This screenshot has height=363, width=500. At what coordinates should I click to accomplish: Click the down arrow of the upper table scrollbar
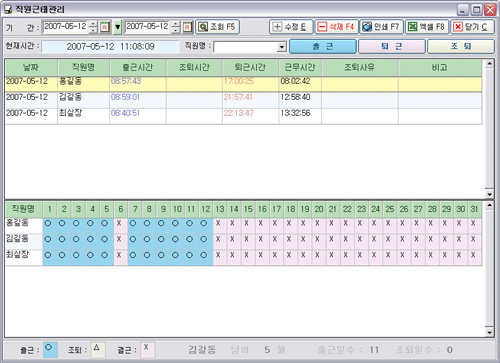(x=489, y=194)
